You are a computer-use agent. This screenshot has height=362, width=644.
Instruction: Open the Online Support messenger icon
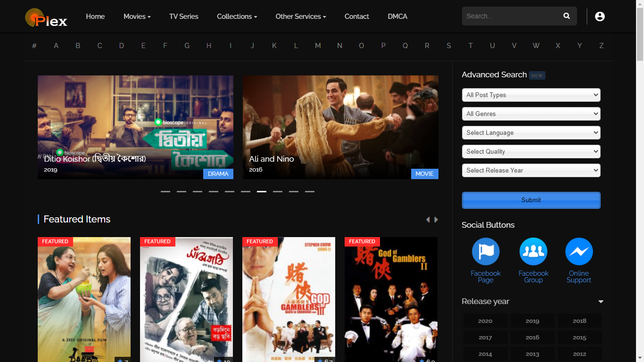coord(579,251)
